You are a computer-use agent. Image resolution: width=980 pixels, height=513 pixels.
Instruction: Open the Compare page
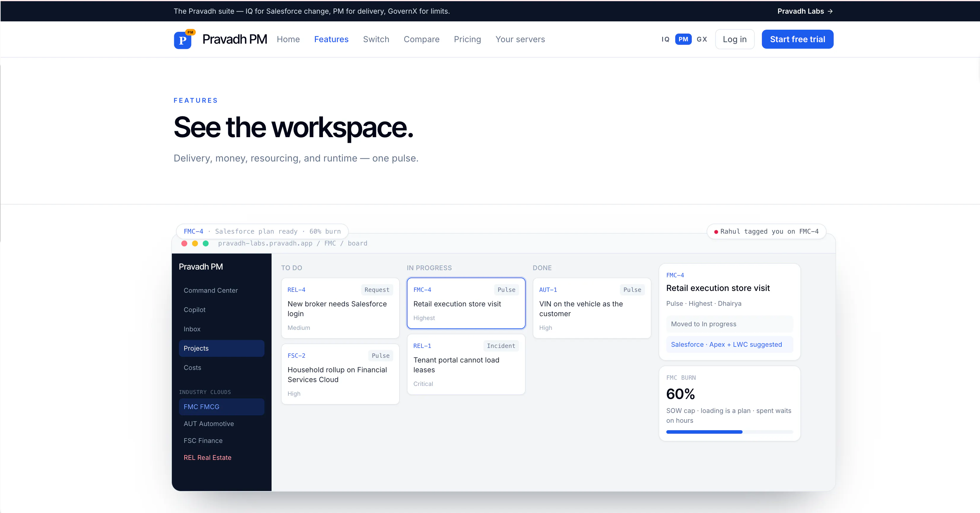coord(421,39)
